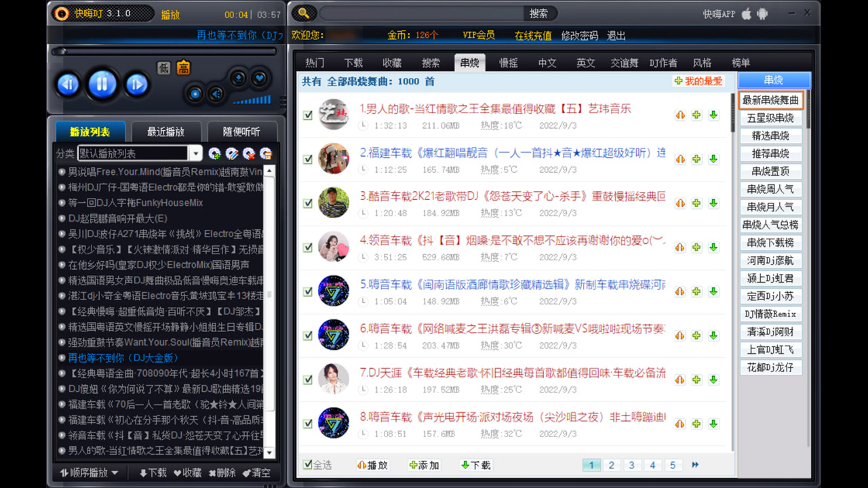The width and height of the screenshot is (868, 488).
Task: Open the 默认播放列表 playlist dropdown
Action: 195,154
